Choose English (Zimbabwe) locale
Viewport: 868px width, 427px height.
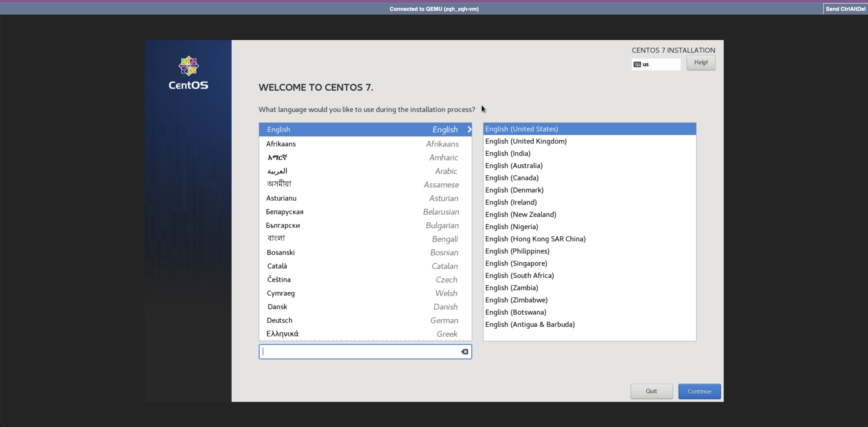pyautogui.click(x=590, y=300)
